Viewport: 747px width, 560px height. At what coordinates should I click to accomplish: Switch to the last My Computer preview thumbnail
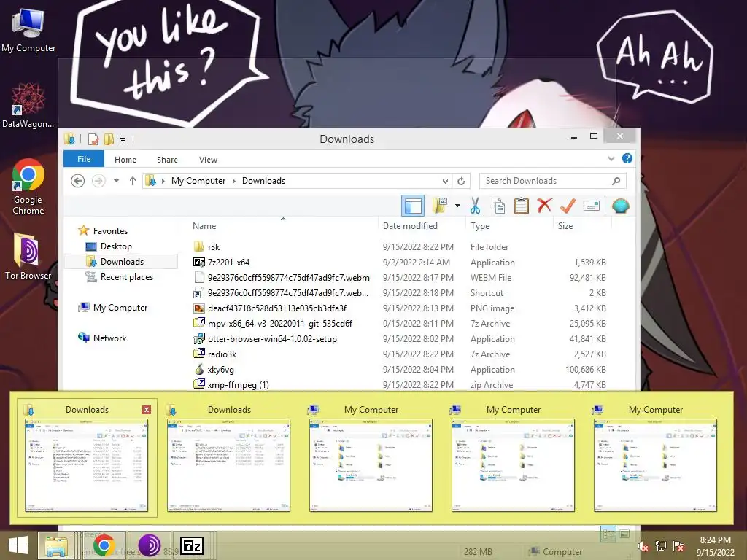tap(655, 464)
